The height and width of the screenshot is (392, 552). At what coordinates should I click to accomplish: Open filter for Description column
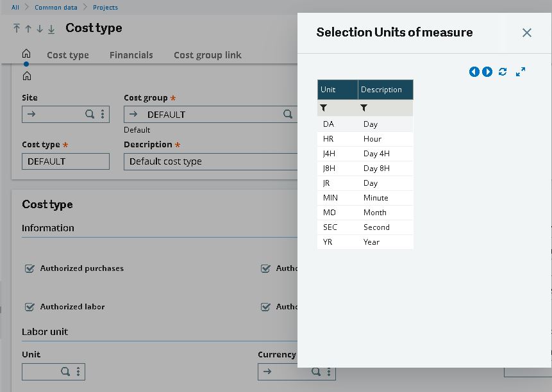pyautogui.click(x=364, y=108)
